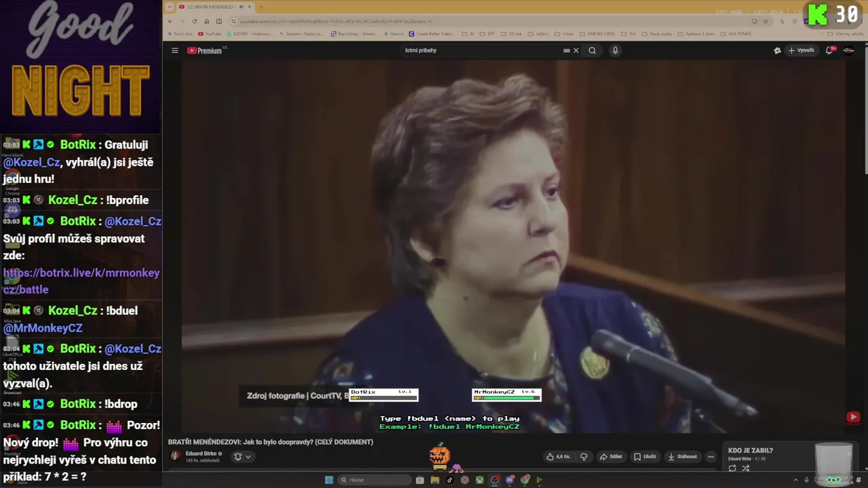Click the red YouTube watermark on video
Screen dimensions: 868x488
coord(854,417)
